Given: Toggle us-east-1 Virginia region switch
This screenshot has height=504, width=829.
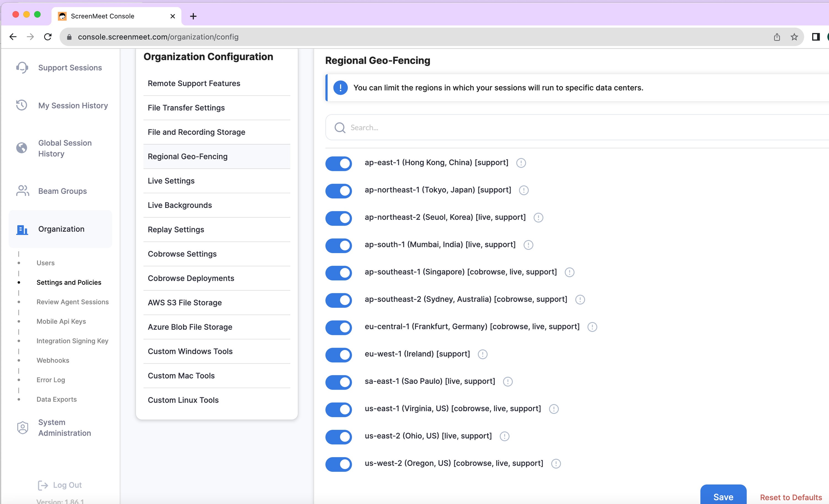Looking at the screenshot, I should point(338,409).
